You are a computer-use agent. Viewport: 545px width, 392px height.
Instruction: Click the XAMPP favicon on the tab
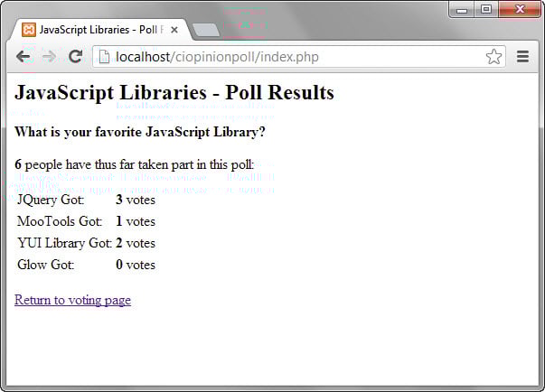pos(29,30)
